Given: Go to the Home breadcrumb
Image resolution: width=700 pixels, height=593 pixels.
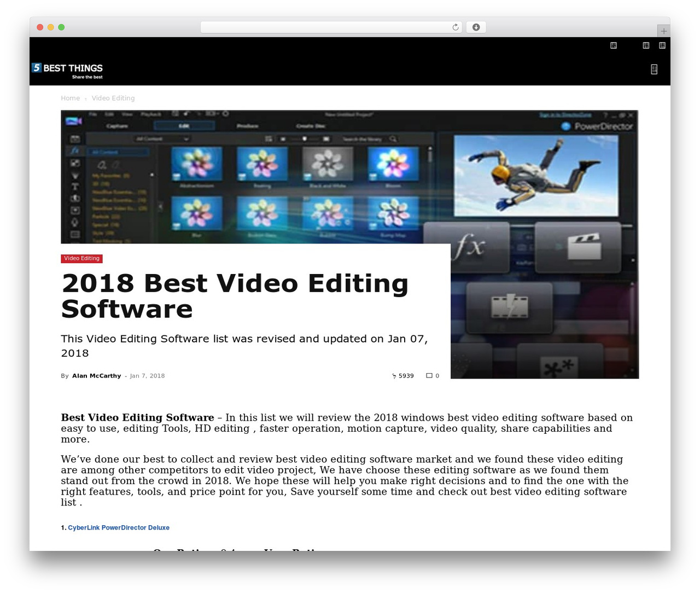Looking at the screenshot, I should [70, 98].
